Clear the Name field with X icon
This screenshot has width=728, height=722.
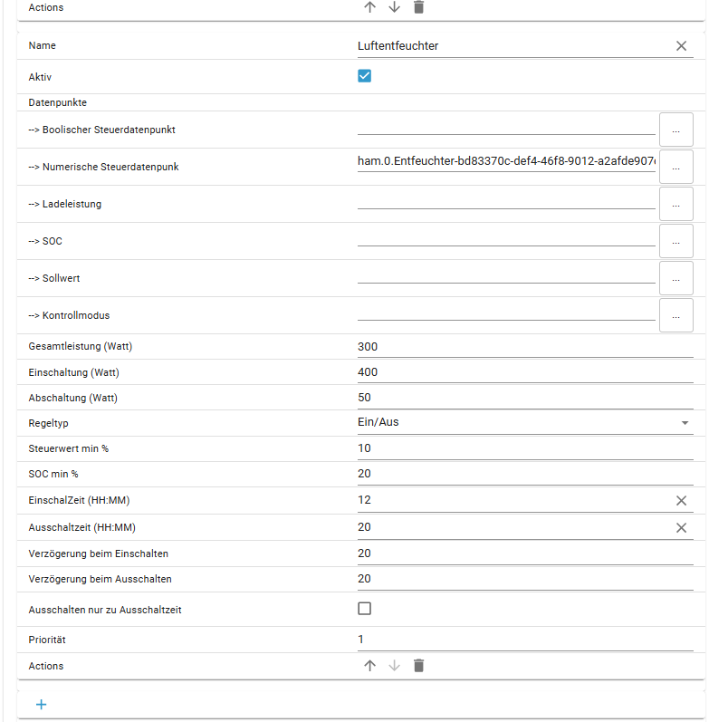[681, 46]
